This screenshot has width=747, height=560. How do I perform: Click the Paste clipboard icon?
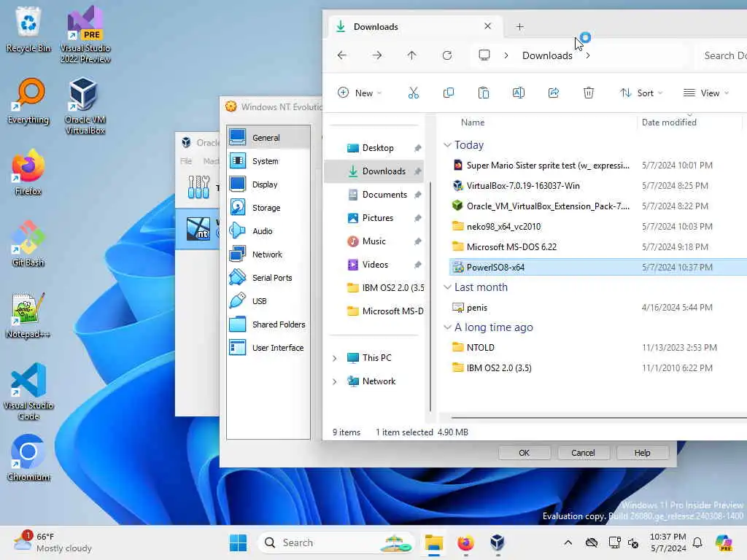[483, 93]
